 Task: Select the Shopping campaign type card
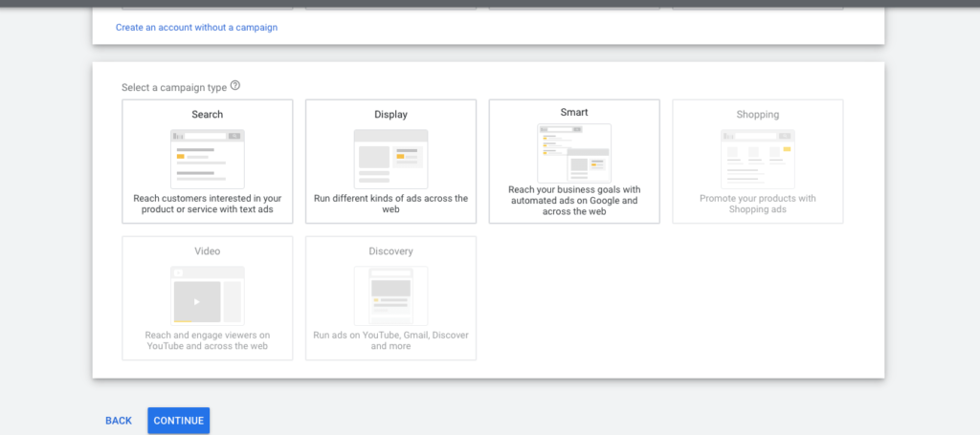(x=758, y=162)
